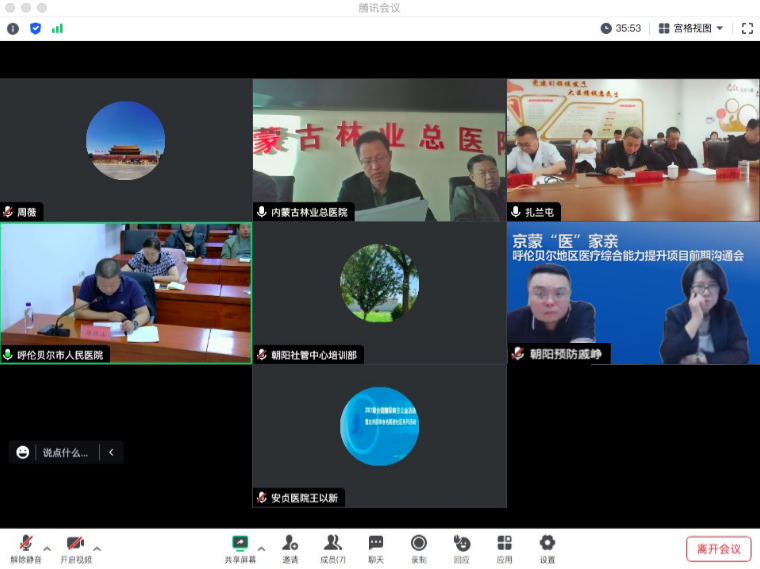This screenshot has width=760, height=569.
Task: Open 回应 reactions menu
Action: 462,549
